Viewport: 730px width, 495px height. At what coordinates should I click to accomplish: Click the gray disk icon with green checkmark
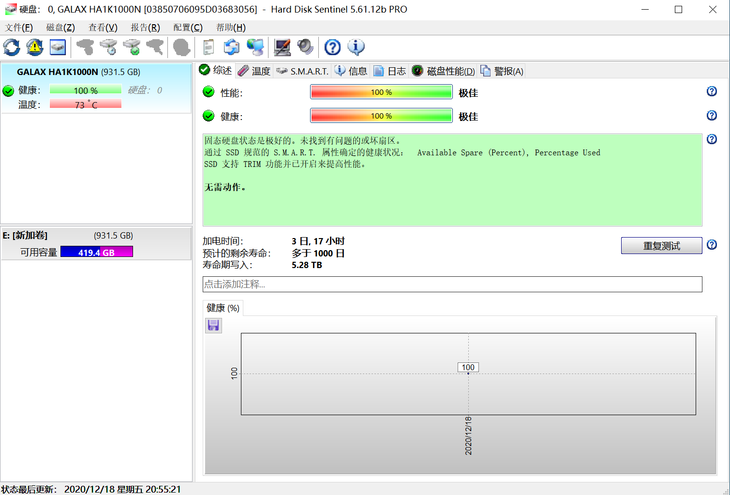point(132,47)
